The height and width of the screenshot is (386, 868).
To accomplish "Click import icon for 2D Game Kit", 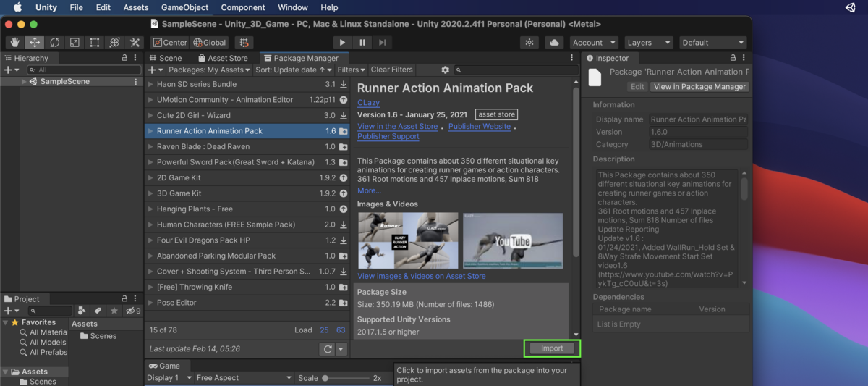I will 344,177.
